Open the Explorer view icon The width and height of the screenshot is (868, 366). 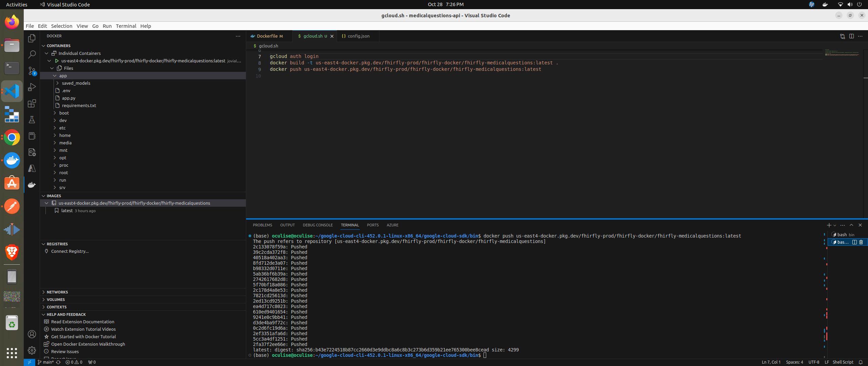[x=32, y=38]
